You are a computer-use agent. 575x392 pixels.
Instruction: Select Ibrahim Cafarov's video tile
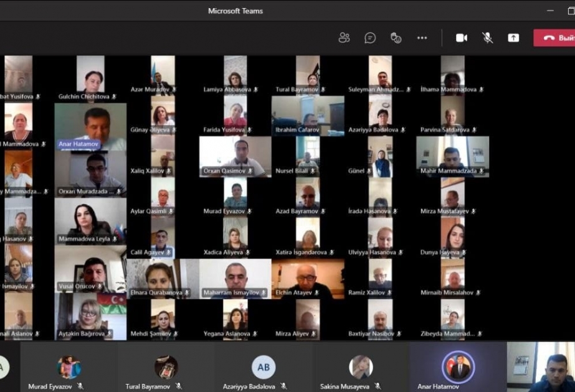click(308, 116)
